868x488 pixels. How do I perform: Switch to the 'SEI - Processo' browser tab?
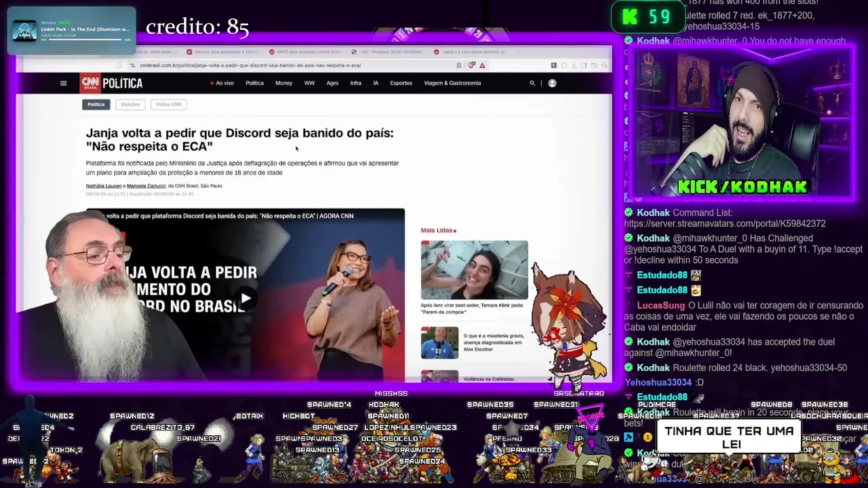click(388, 52)
